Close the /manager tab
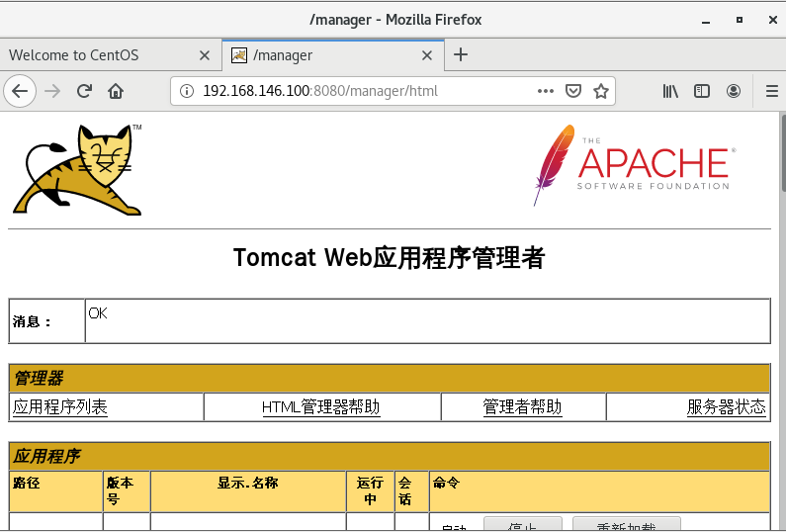The image size is (786, 532). pos(427,55)
